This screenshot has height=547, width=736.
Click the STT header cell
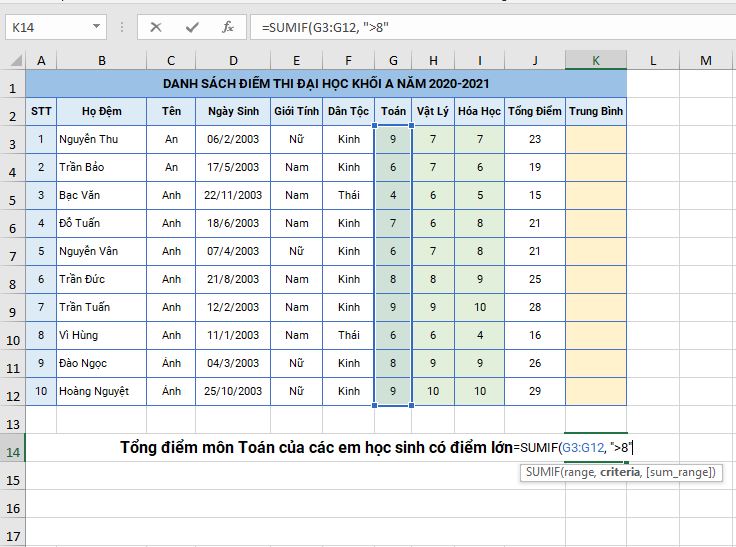[41, 112]
